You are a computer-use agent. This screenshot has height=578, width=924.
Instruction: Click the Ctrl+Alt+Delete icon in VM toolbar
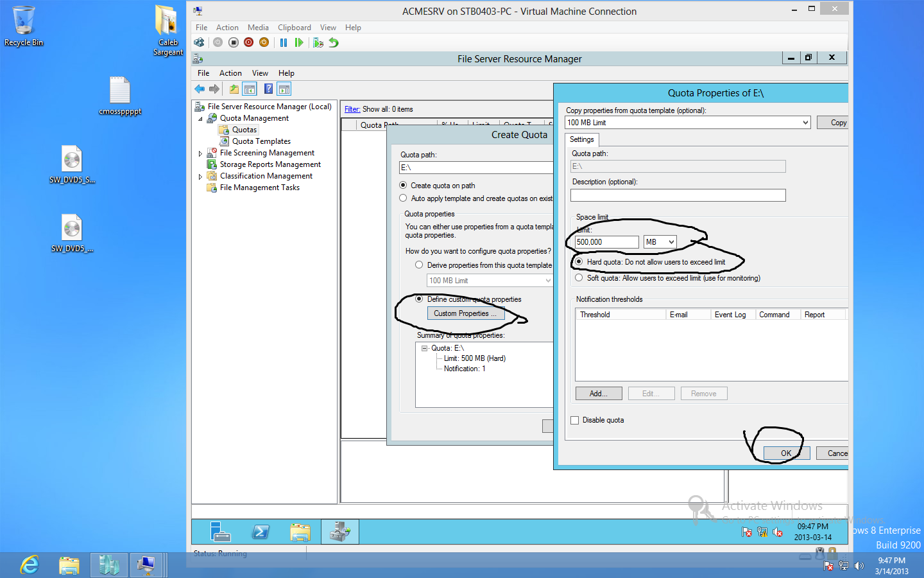coord(200,42)
